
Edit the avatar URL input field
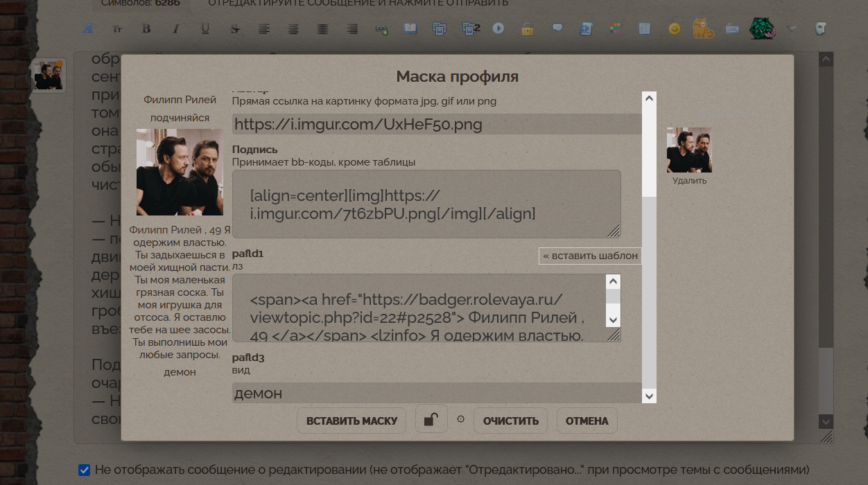coord(437,124)
